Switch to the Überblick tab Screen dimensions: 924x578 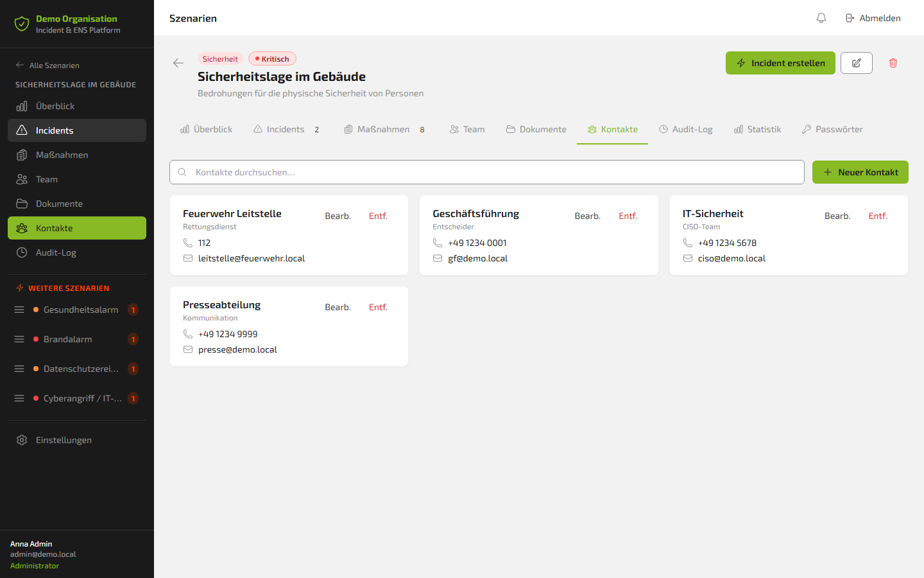pos(207,129)
